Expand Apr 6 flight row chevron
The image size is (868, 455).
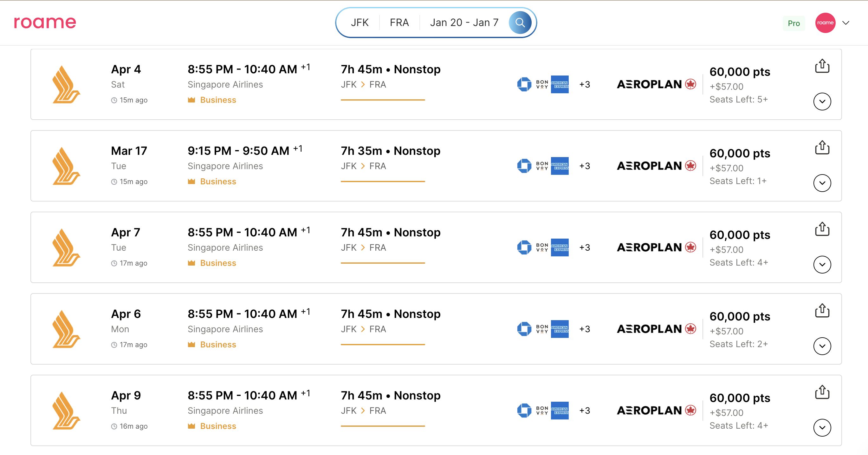[x=822, y=346]
